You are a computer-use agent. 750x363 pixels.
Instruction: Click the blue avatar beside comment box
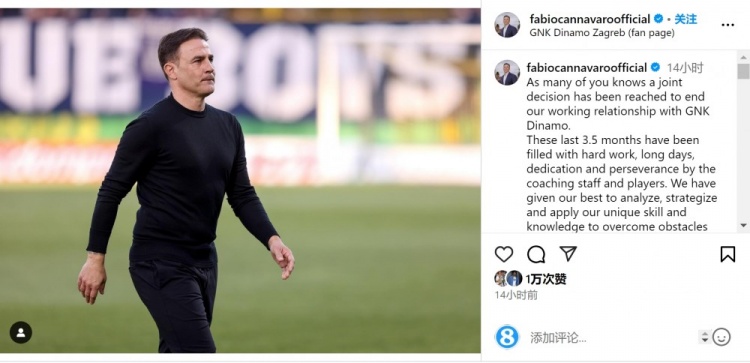507,337
